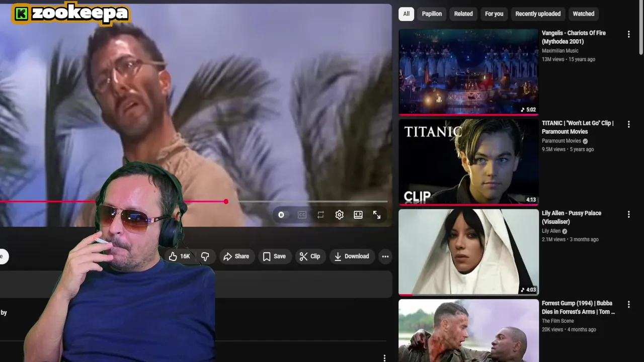Select the All filter chip
Image resolution: width=644 pixels, height=362 pixels.
pyautogui.click(x=407, y=14)
